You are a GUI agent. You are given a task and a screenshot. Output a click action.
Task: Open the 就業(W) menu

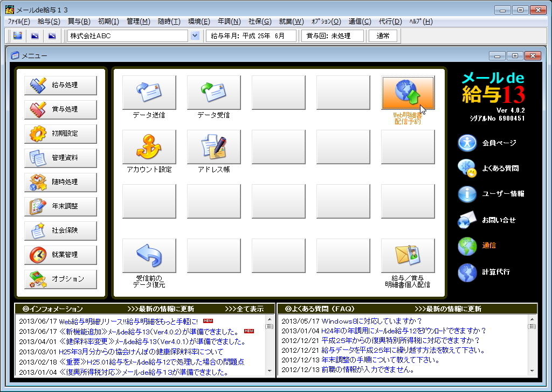coord(291,22)
